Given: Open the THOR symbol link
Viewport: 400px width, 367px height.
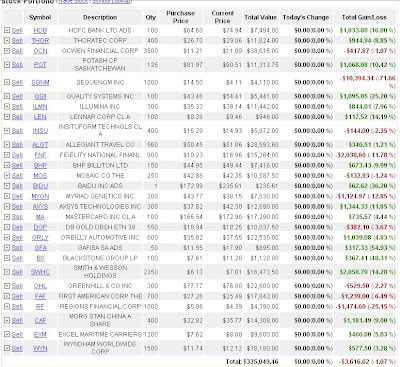Looking at the screenshot, I should click(x=40, y=41).
